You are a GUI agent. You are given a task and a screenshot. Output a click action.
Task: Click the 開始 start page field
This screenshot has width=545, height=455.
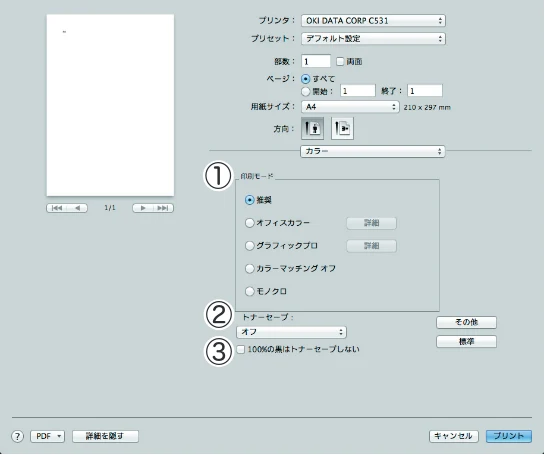pyautogui.click(x=358, y=91)
